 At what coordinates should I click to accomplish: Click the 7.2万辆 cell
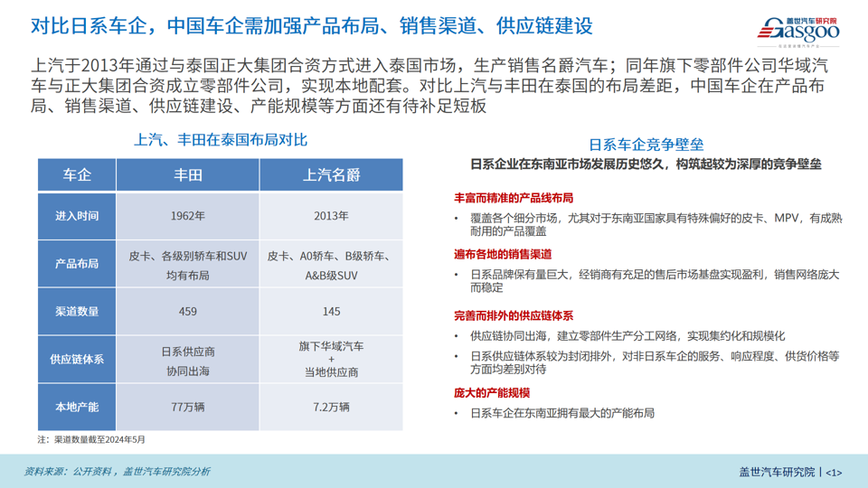331,408
